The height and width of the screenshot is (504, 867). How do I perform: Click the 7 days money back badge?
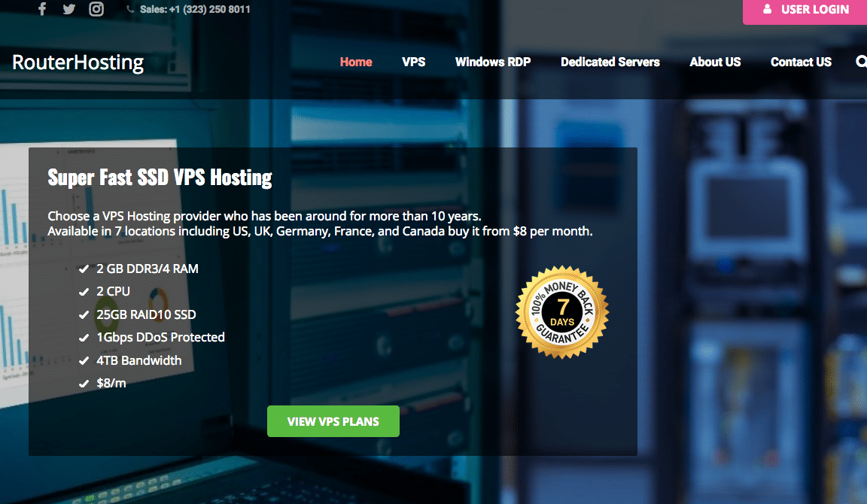click(x=562, y=312)
